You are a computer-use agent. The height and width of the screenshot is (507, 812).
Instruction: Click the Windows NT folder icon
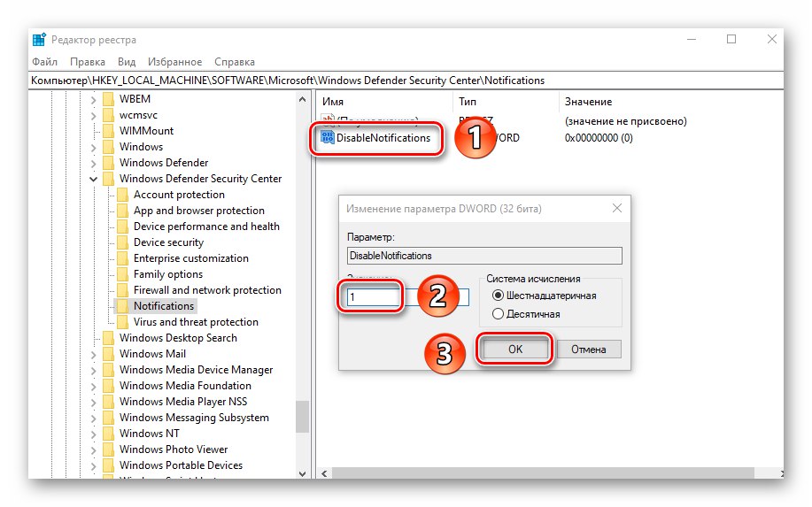pyautogui.click(x=108, y=434)
